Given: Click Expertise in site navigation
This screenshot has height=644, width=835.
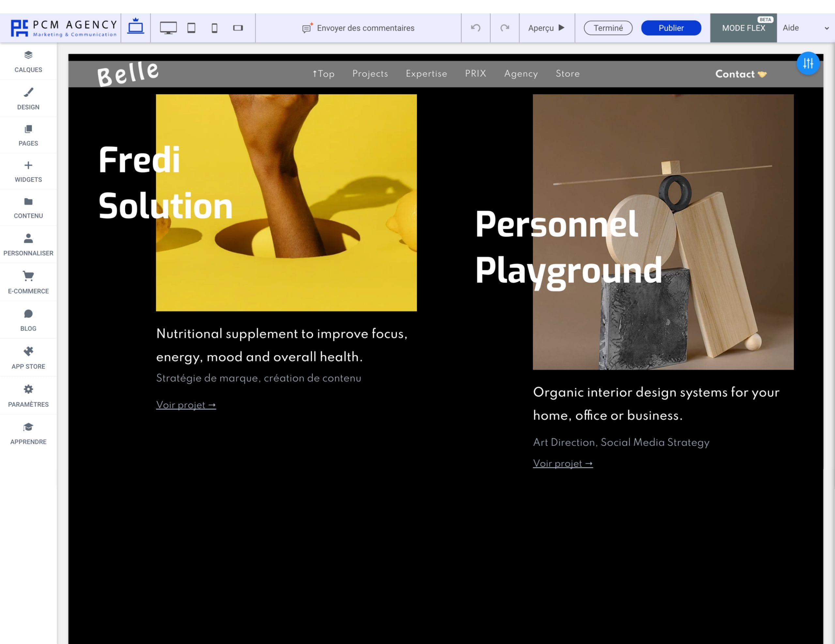Looking at the screenshot, I should 426,74.
